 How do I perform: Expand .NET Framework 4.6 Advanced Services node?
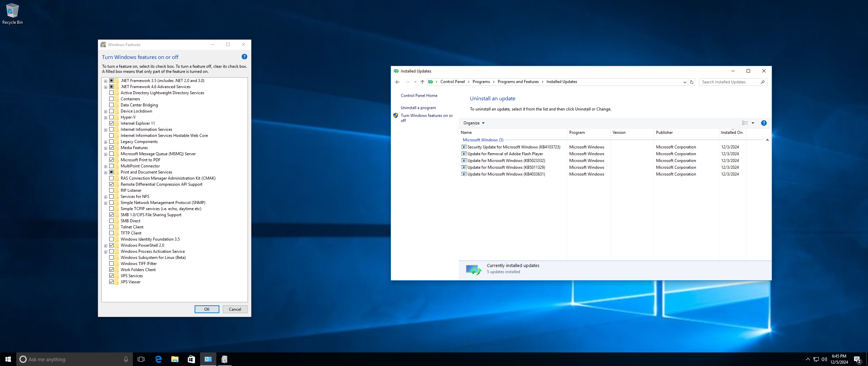click(x=105, y=87)
